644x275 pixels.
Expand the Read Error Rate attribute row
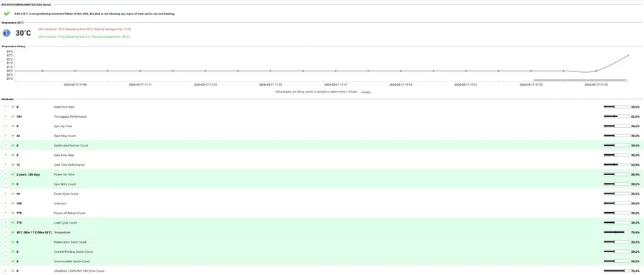[x=5, y=106]
